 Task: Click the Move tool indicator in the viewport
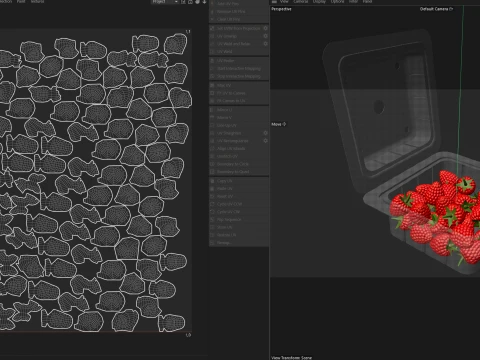[x=279, y=124]
